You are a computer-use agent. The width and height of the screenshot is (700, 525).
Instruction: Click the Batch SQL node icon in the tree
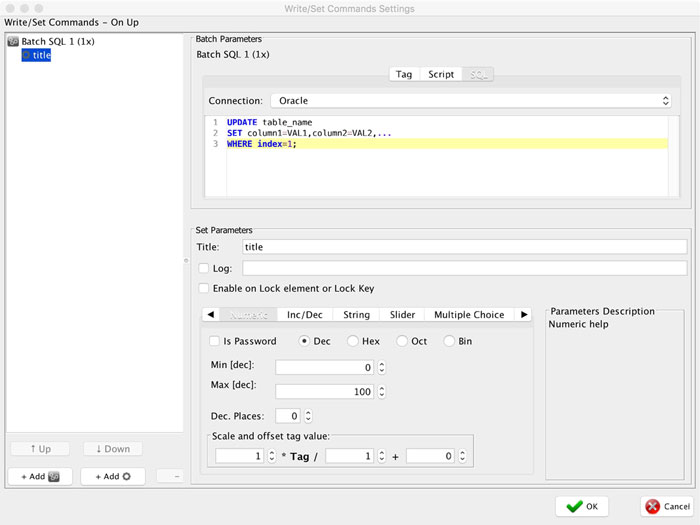tap(13, 42)
